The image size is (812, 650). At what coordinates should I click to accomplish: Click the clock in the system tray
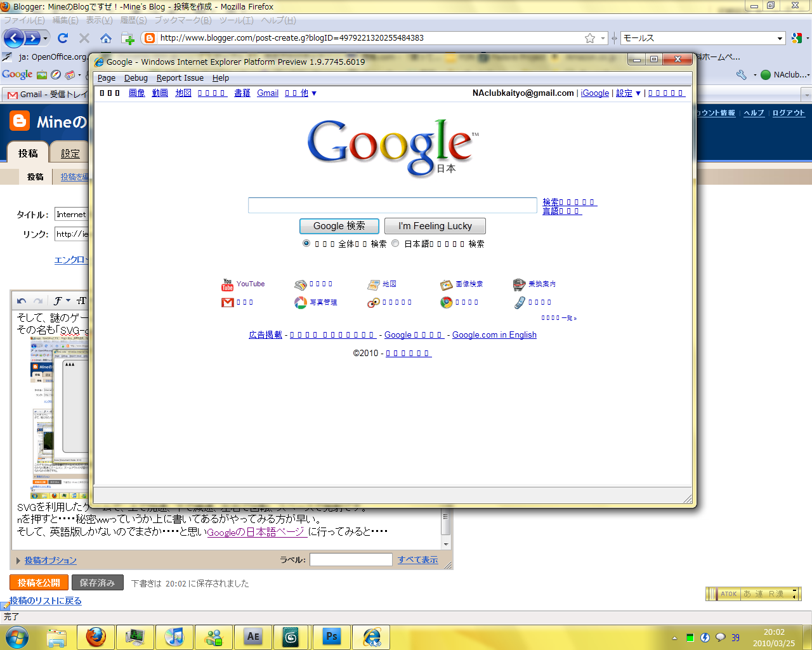click(x=774, y=637)
